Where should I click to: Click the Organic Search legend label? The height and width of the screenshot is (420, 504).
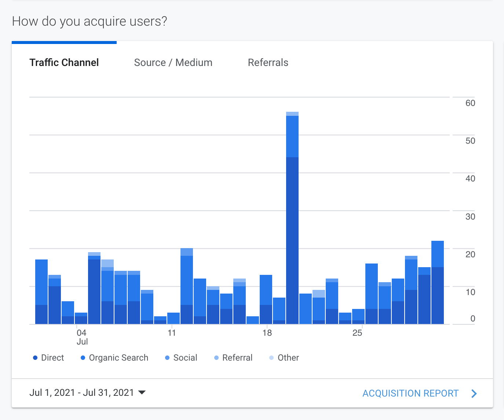pos(118,358)
